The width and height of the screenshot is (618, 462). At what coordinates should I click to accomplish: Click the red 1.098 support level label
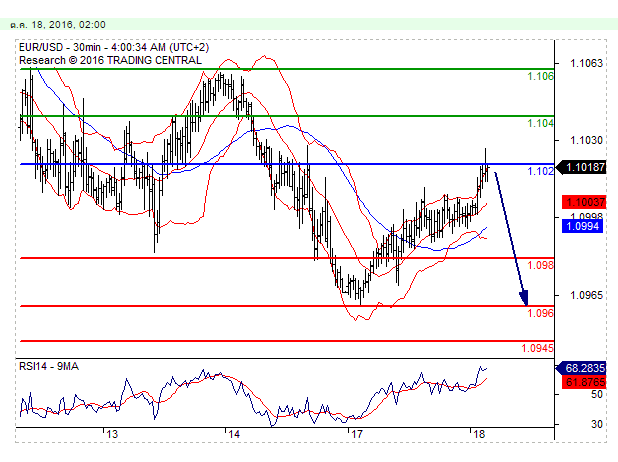coord(539,266)
